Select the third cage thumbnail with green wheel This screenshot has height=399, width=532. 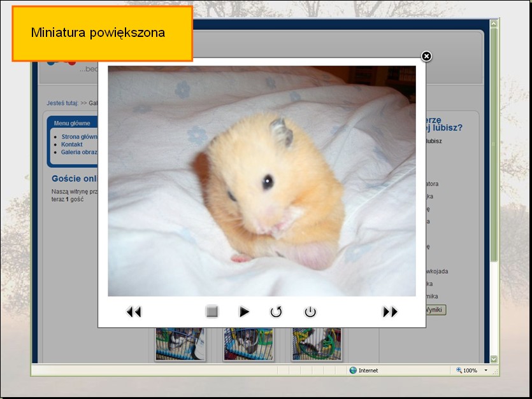pos(317,344)
